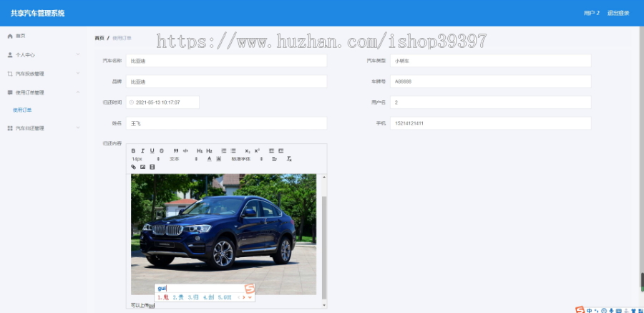Insert an image in the editor
This screenshot has height=313, width=644.
pyautogui.click(x=143, y=167)
